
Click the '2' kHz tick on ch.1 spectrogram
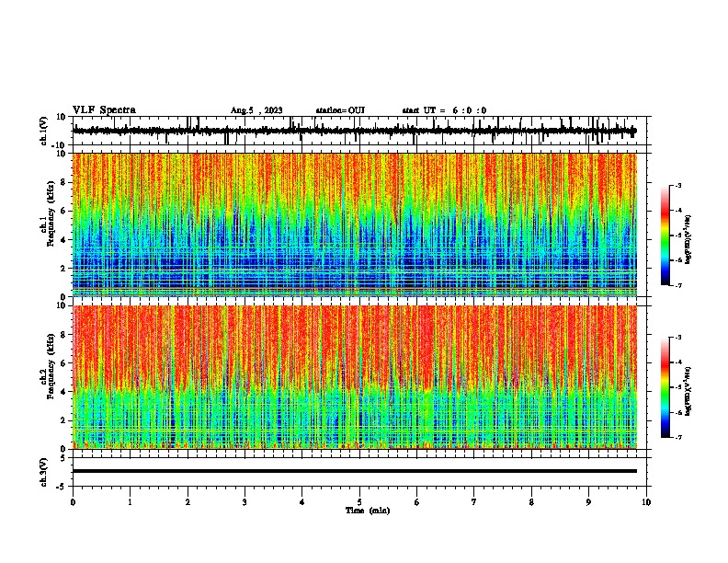click(64, 268)
